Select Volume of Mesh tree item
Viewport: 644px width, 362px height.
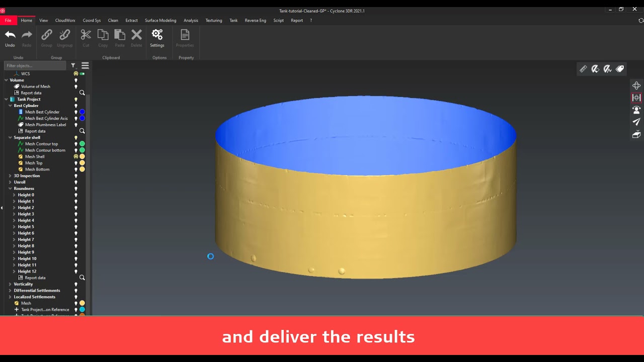[x=36, y=86]
